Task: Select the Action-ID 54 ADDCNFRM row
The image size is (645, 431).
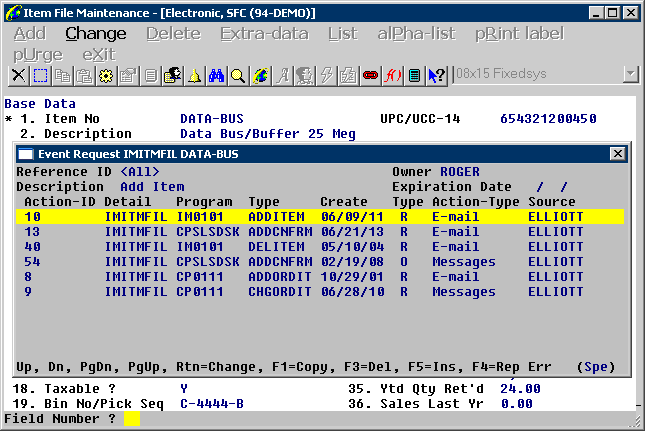Action: [320, 262]
